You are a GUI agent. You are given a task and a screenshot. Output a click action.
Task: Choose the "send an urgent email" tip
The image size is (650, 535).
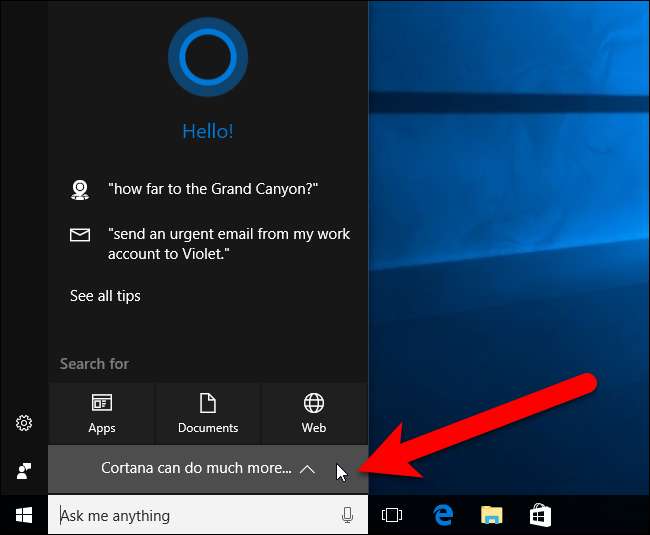[x=229, y=244]
